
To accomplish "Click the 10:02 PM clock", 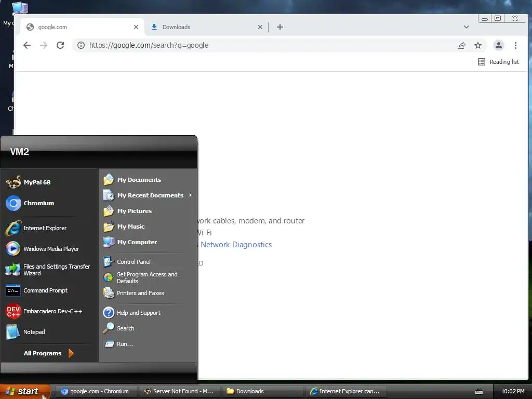I will click(513, 391).
